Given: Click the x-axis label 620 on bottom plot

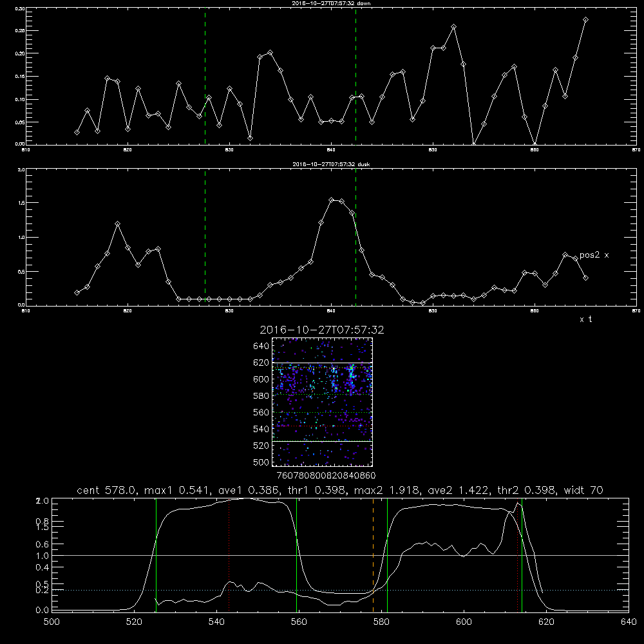Looking at the screenshot, I should [x=546, y=622].
